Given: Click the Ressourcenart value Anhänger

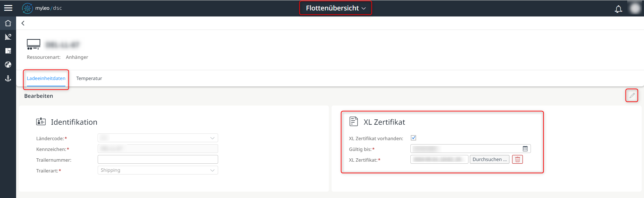Looking at the screenshot, I should (77, 57).
